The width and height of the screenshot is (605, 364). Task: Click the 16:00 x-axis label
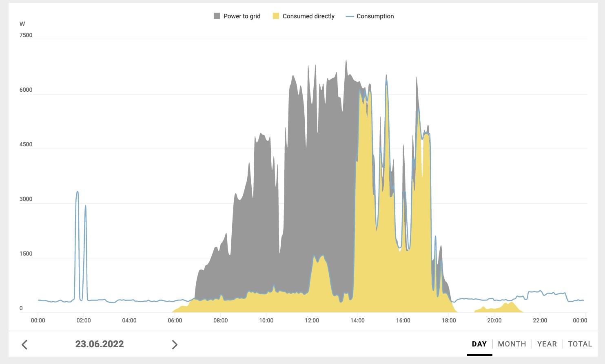(x=403, y=321)
